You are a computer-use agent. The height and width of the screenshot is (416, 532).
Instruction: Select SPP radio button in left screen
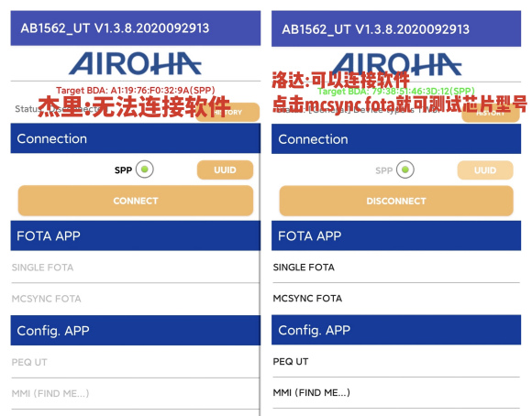pyautogui.click(x=145, y=170)
